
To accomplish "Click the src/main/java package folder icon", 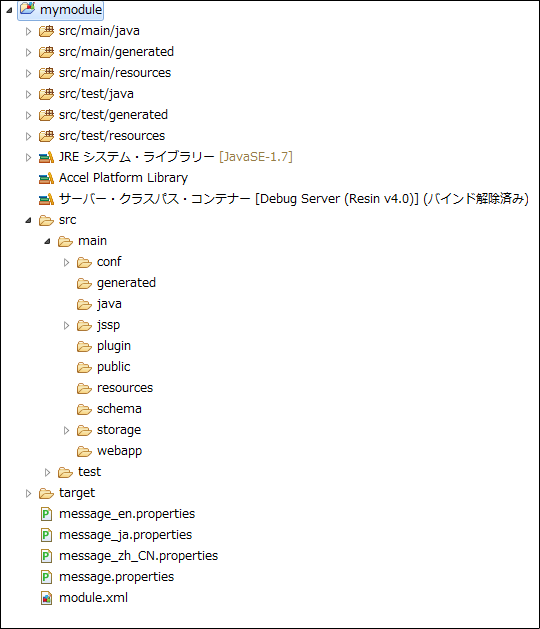I will pyautogui.click(x=47, y=31).
